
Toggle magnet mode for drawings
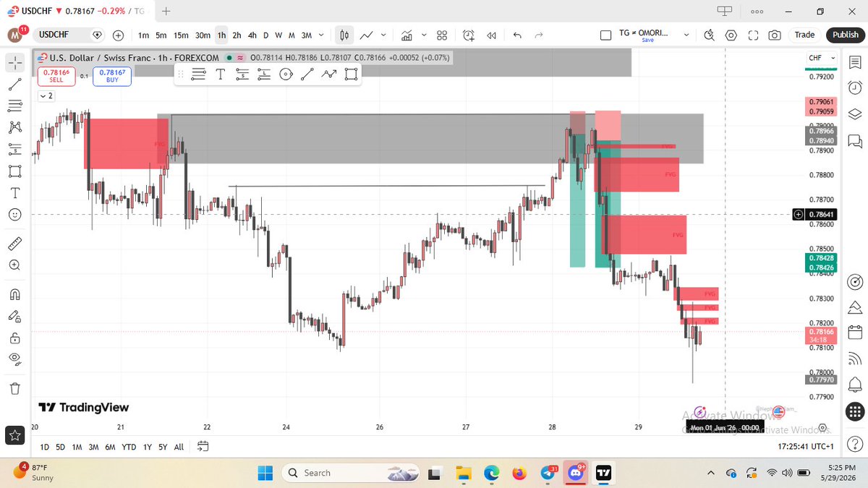point(14,294)
